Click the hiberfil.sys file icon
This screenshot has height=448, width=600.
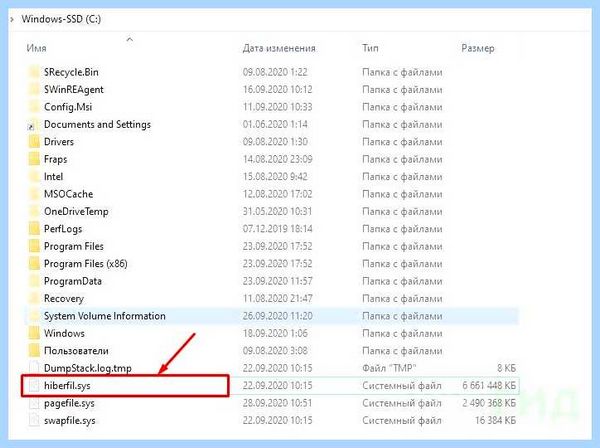(x=34, y=386)
